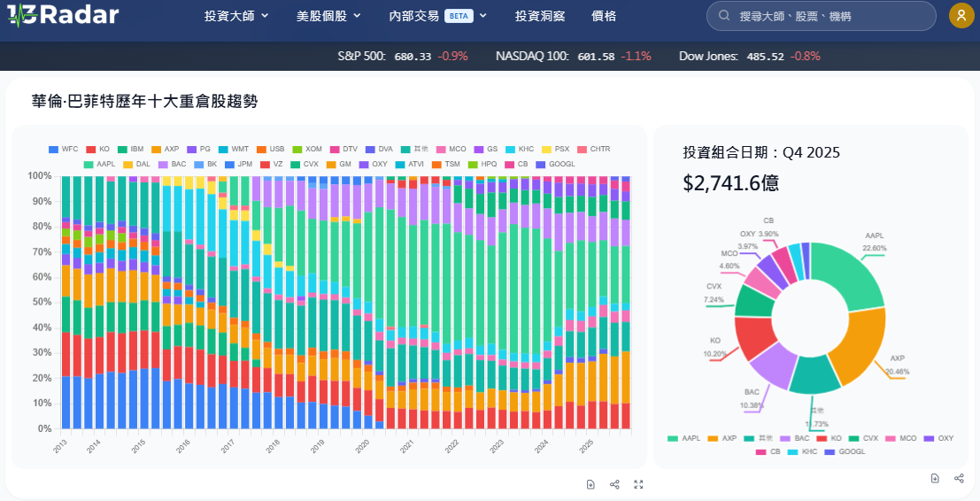The image size is (980, 501).
Task: Open the user avatar menu
Action: pos(961,16)
